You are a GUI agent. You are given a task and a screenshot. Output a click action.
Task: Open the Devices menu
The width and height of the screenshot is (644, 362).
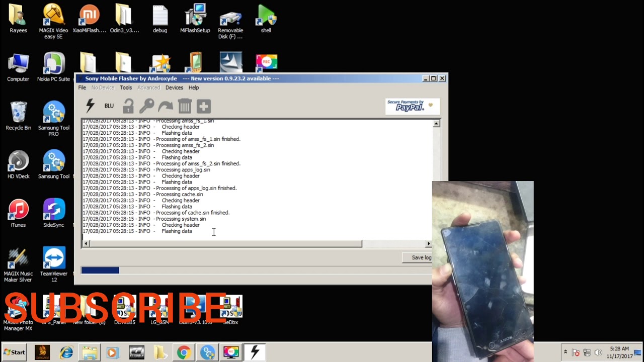pyautogui.click(x=174, y=87)
